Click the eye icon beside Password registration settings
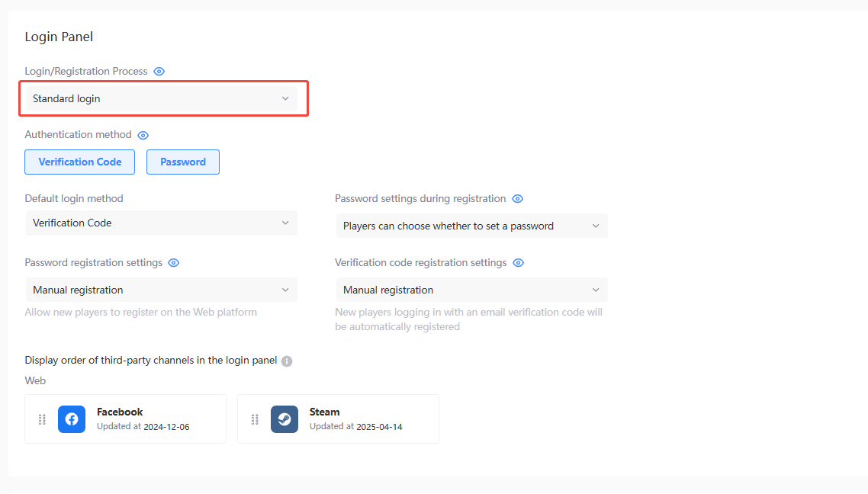The image size is (868, 494). click(x=173, y=262)
